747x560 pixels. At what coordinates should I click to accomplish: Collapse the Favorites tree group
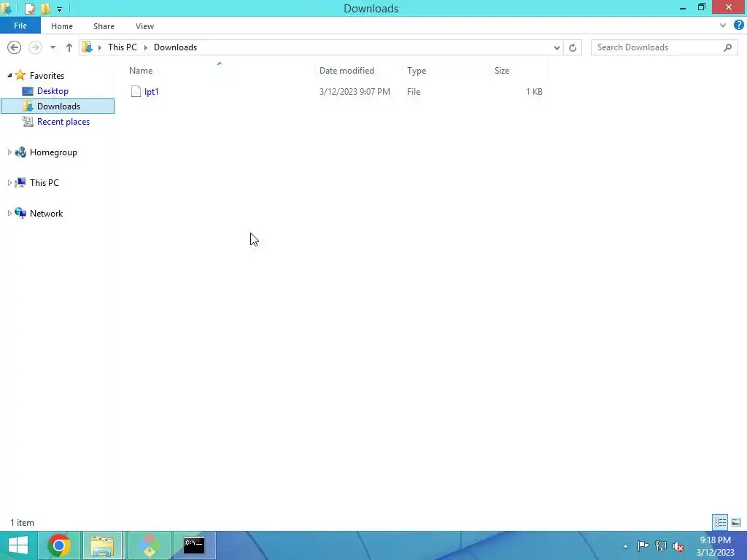point(9,75)
